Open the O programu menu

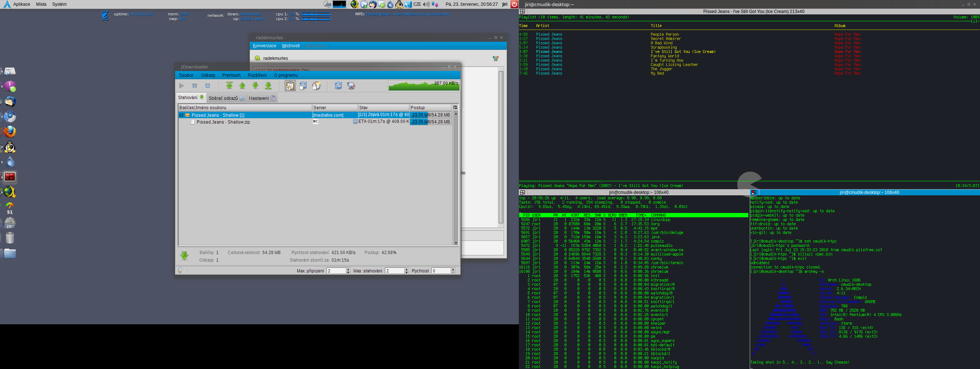286,75
